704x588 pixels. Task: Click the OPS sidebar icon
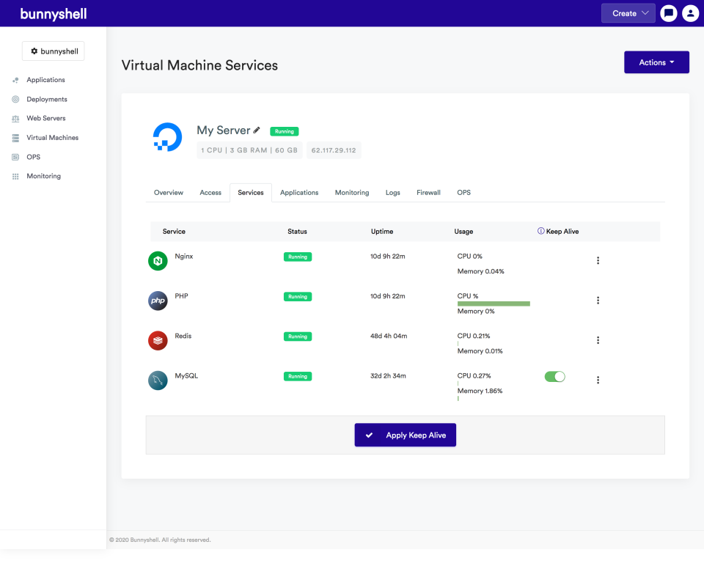15,157
